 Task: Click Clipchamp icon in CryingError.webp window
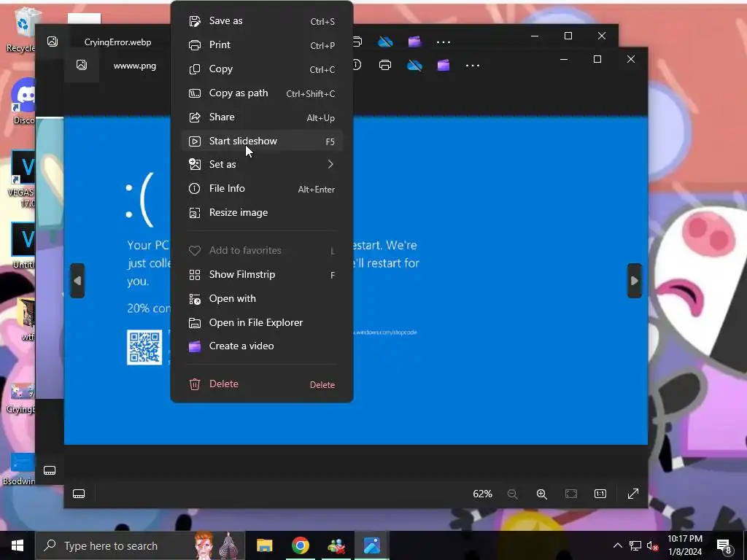point(414,42)
